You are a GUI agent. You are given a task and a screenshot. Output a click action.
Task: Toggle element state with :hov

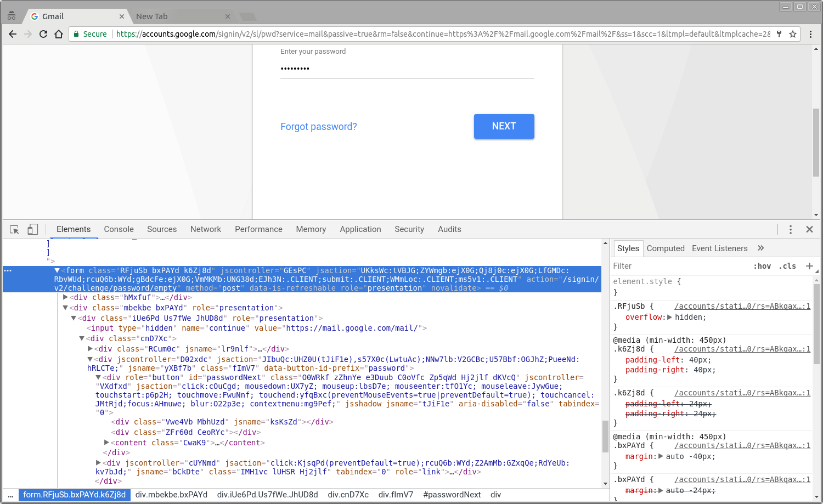[x=762, y=266]
